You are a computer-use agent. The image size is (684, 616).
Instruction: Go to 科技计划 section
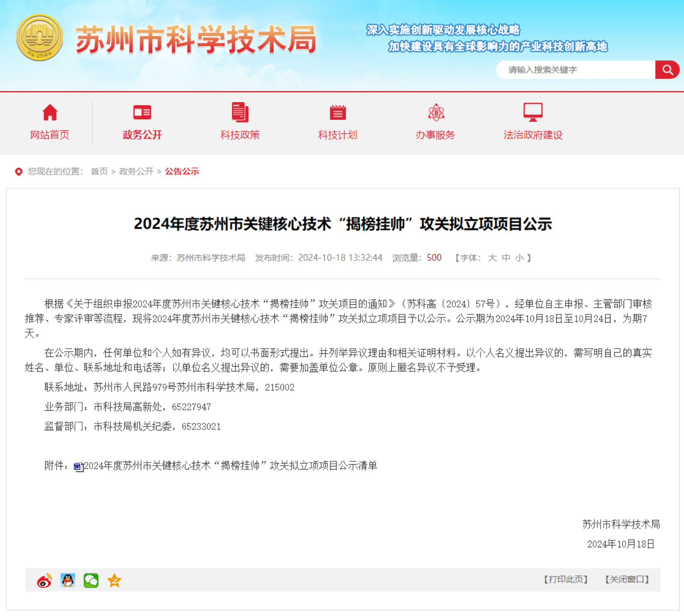point(337,135)
